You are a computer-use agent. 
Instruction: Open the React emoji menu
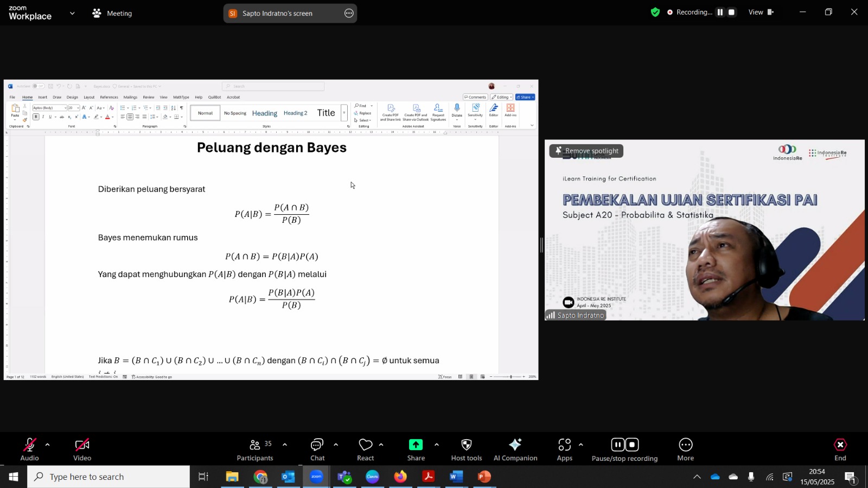click(366, 450)
